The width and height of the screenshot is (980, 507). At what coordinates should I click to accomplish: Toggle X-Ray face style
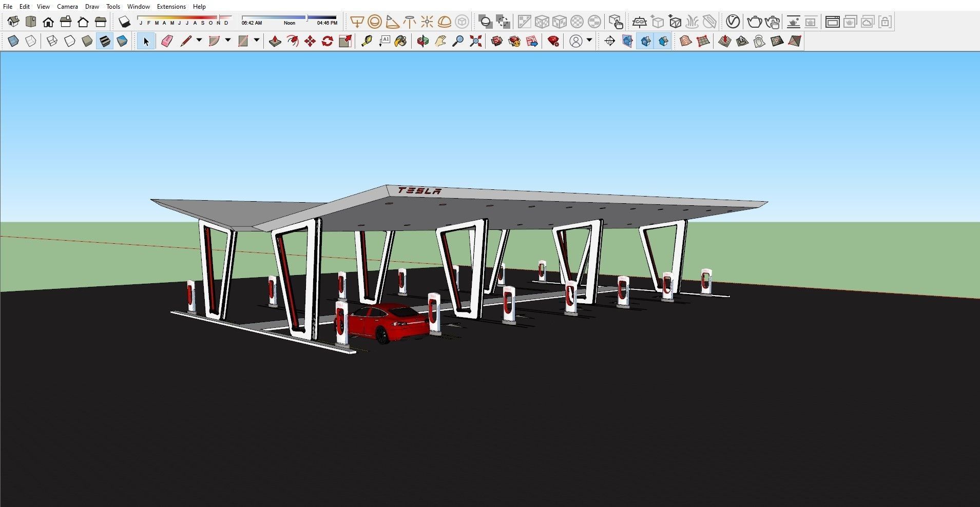[x=13, y=41]
